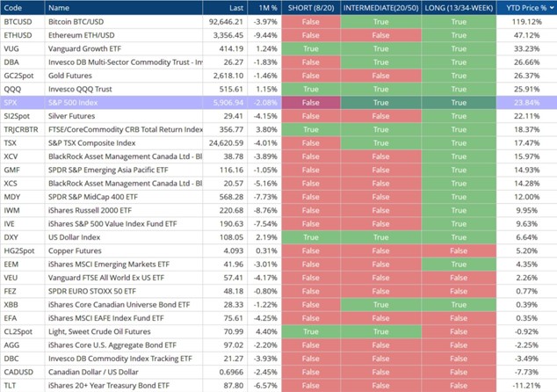The width and height of the screenshot is (557, 392).
Task: Select iShares Core Canadian Universe Bond ETF
Action: [124, 305]
